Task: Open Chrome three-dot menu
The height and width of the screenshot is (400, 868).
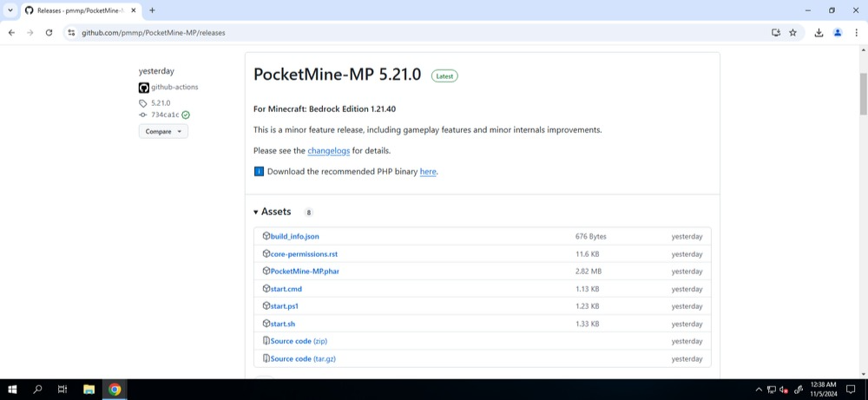Action: pos(856,33)
